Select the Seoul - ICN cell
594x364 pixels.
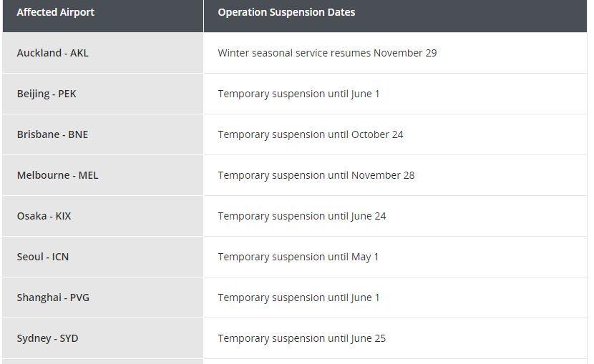(102, 257)
